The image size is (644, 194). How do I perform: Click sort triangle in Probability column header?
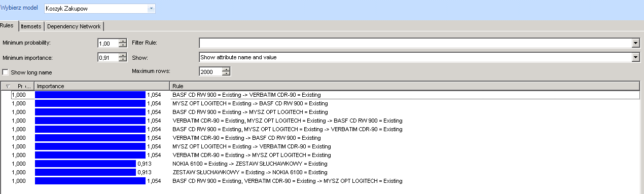point(8,86)
